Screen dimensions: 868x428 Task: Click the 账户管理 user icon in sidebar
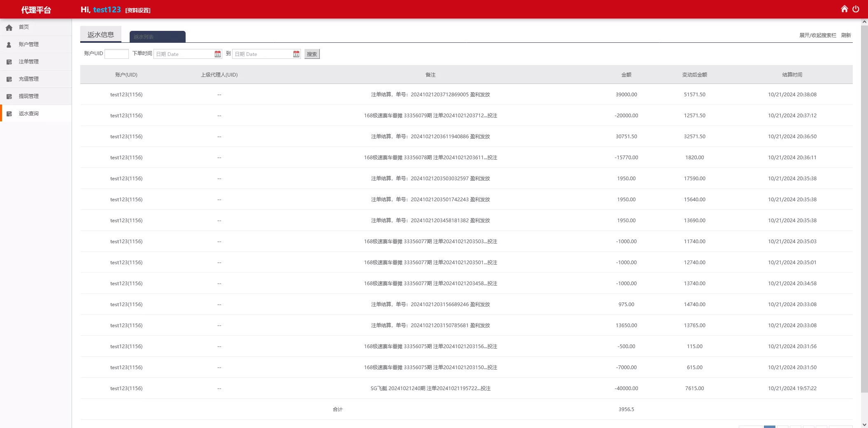(9, 44)
